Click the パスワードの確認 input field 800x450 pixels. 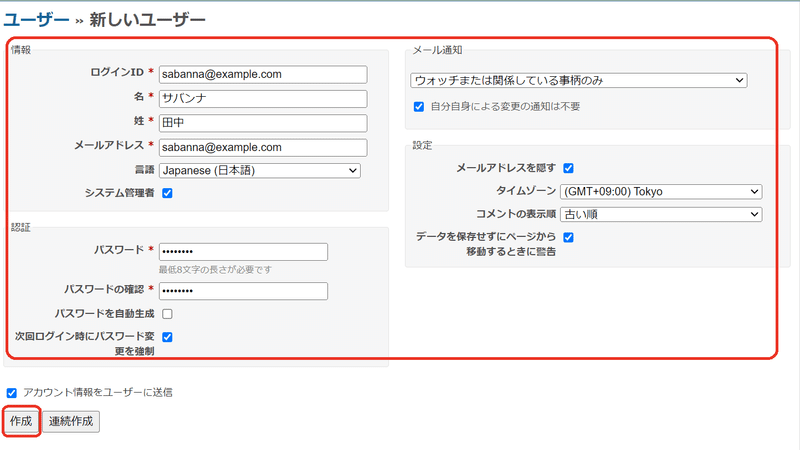[x=243, y=291]
